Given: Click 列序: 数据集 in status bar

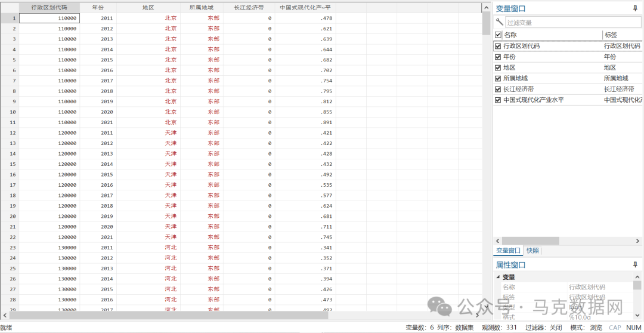Looking at the screenshot, I should (455, 328).
